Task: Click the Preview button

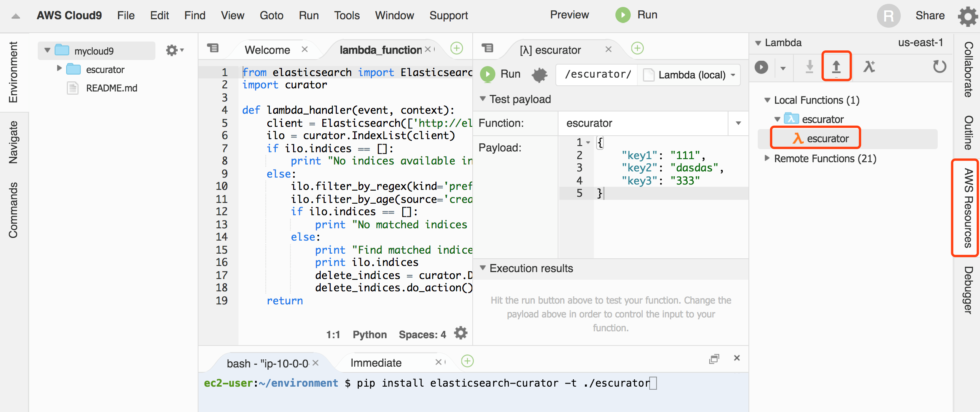Action: coord(569,15)
